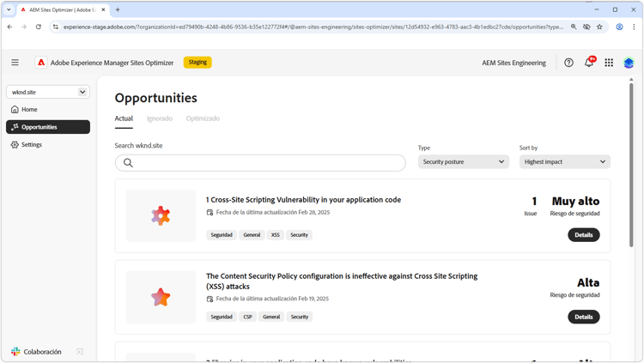Viewport: 644px width, 363px height.
Task: Open the Cross-Site Scripting Vulnerability title
Action: pos(303,200)
